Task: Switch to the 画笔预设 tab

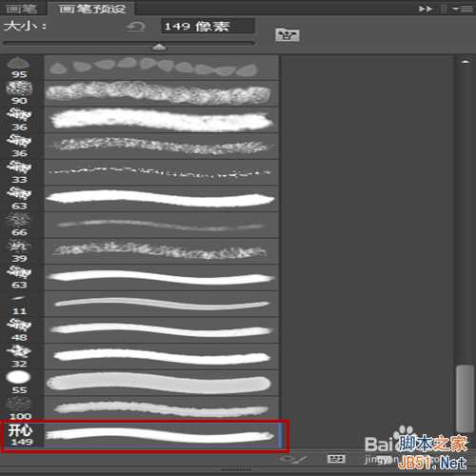Action: click(x=92, y=9)
